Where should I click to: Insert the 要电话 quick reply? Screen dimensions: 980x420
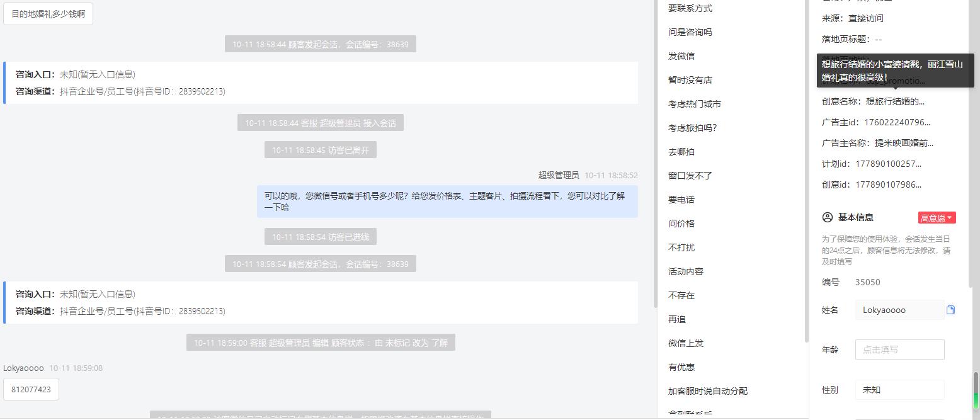(x=681, y=200)
